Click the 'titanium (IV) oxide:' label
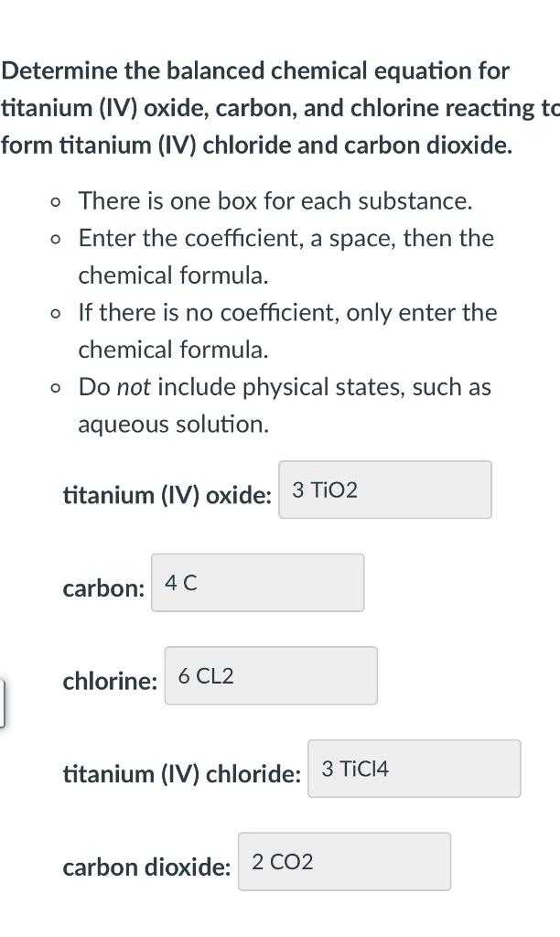Screen dimensions: 560x937 pos(167,495)
